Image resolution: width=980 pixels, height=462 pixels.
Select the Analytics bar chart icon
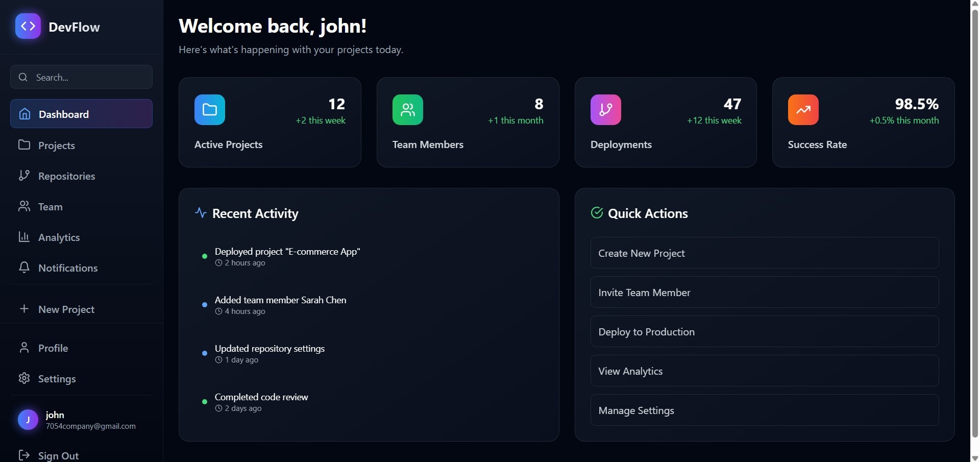tap(24, 237)
